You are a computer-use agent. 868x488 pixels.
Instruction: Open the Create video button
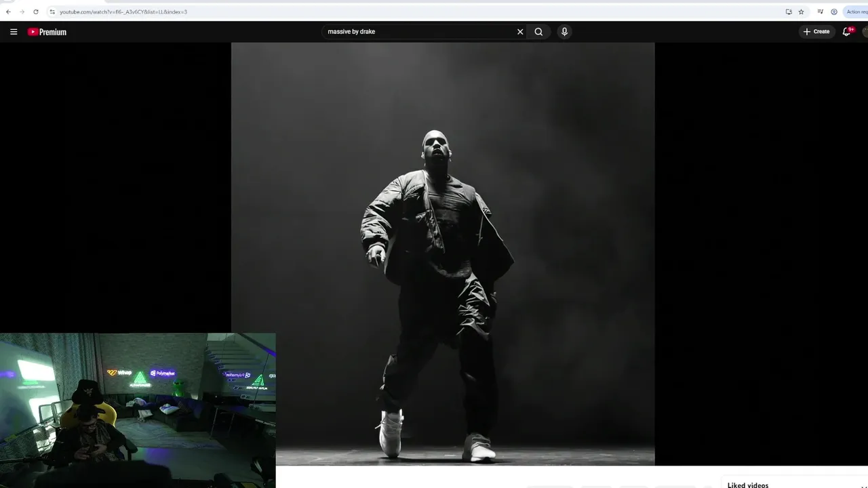point(816,32)
